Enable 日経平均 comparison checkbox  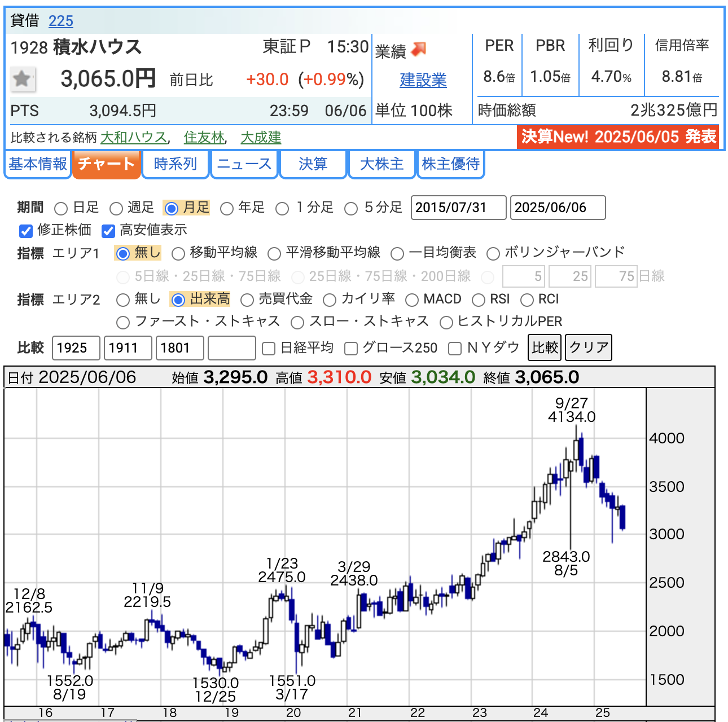pos(269,349)
